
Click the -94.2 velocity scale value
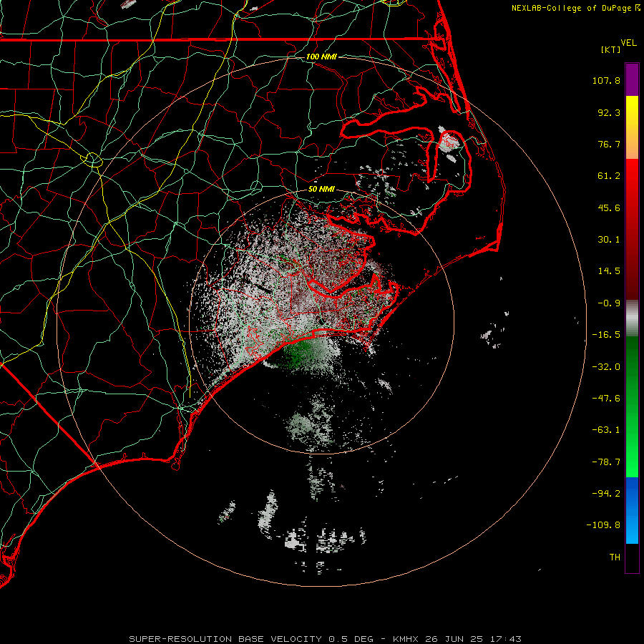(606, 493)
